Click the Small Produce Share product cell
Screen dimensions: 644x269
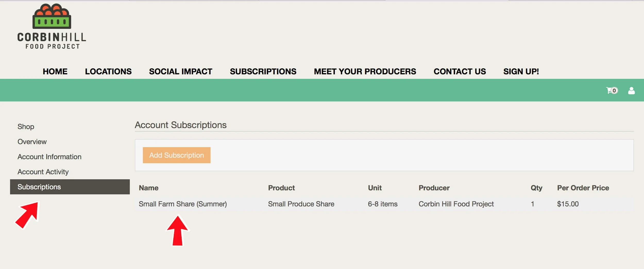point(301,204)
